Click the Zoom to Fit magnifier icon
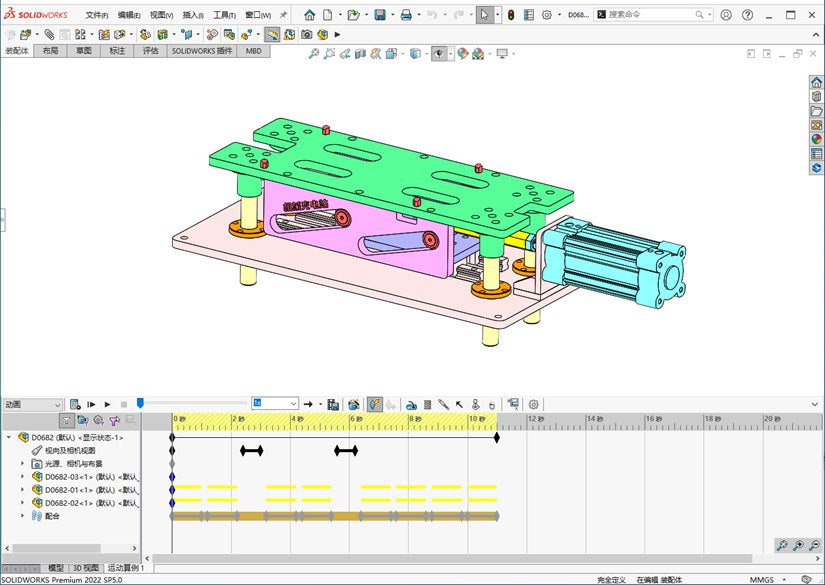 [314, 53]
